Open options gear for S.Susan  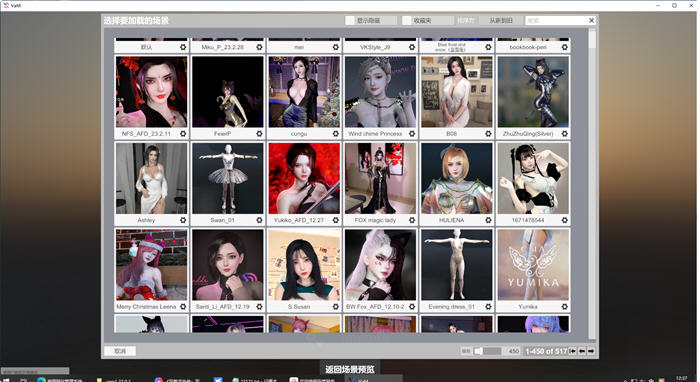pyautogui.click(x=336, y=307)
